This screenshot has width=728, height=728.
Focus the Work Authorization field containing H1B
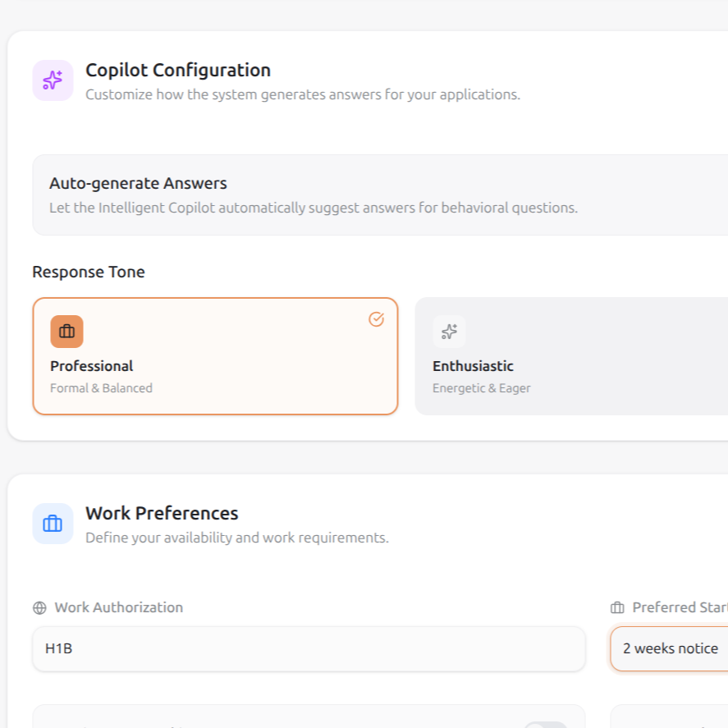click(x=309, y=648)
